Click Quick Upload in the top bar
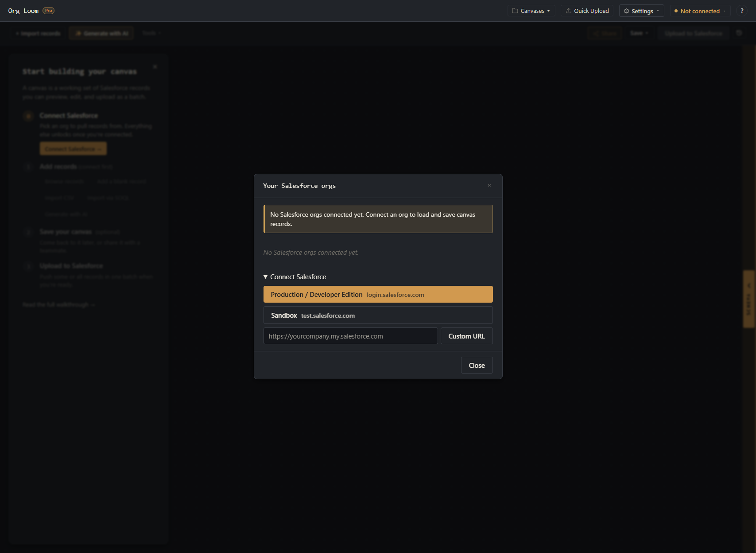Viewport: 756px width, 553px height. 587,11
